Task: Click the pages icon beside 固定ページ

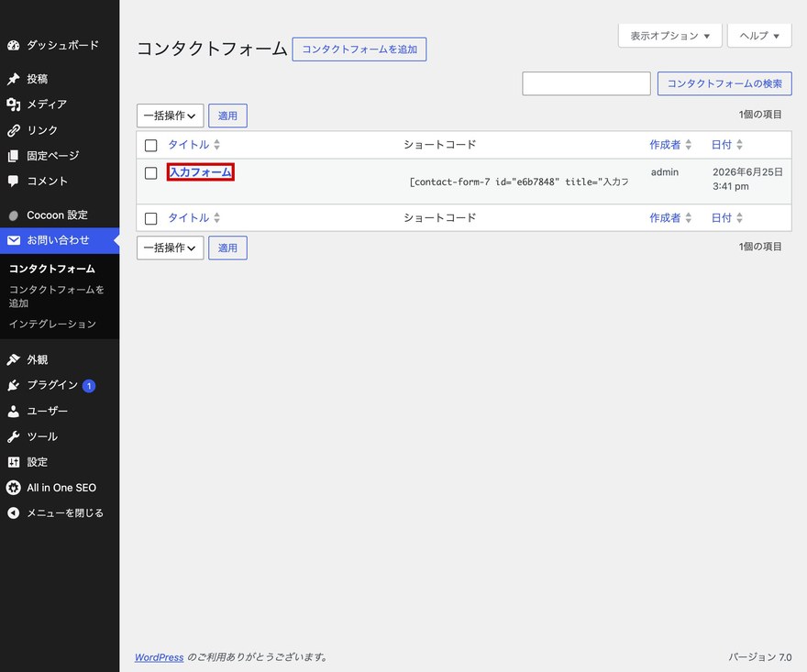Action: [14, 155]
